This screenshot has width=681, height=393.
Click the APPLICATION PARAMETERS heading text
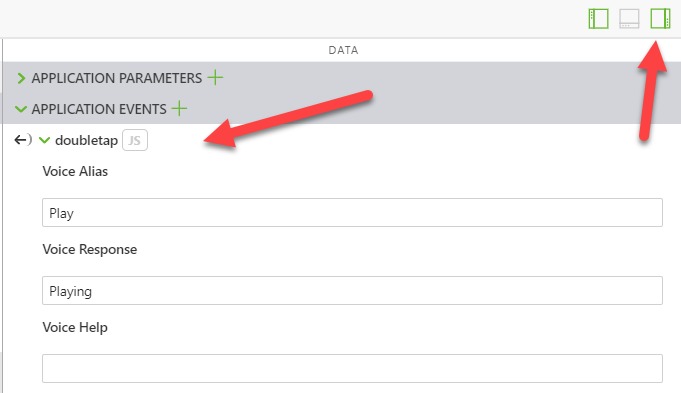point(117,78)
